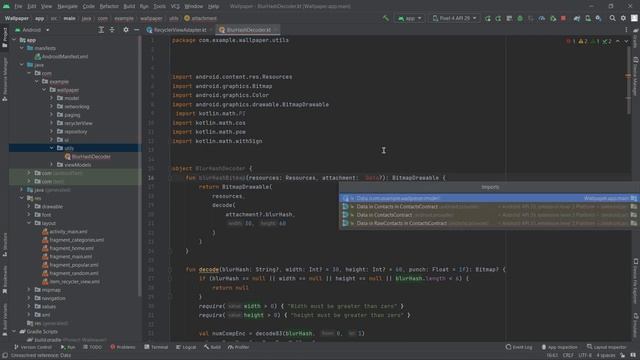
Task: Open the Logcat tool window
Action: click(186, 347)
